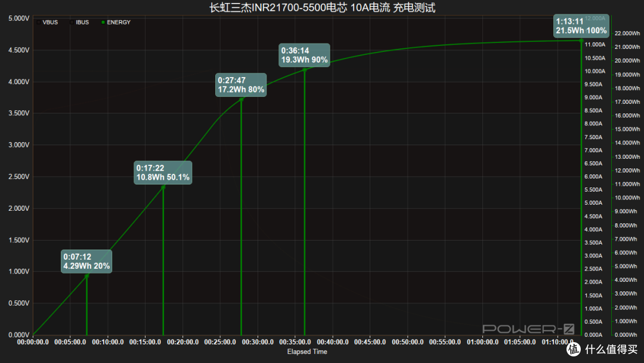This screenshot has height=363, width=644.
Task: Click the 0.000A current axis label
Action: 593,334
